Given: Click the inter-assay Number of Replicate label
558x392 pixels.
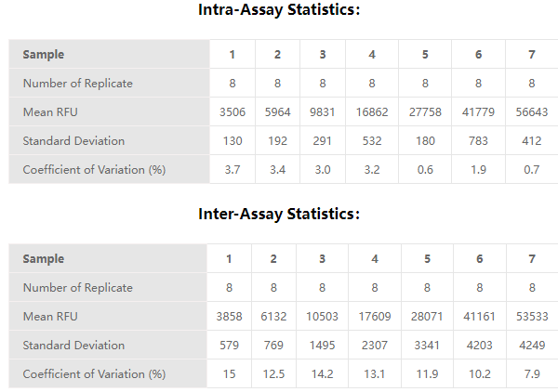Looking at the screenshot, I should 77,288.
